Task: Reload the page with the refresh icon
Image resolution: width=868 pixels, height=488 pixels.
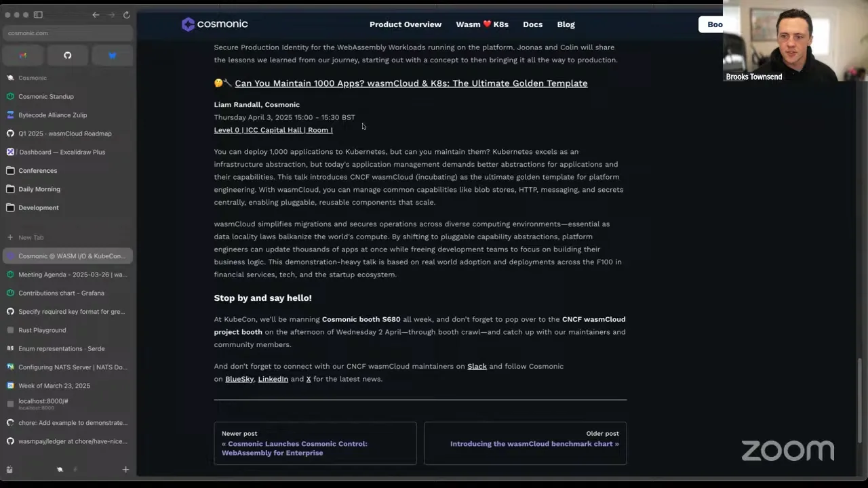Action: click(x=126, y=15)
